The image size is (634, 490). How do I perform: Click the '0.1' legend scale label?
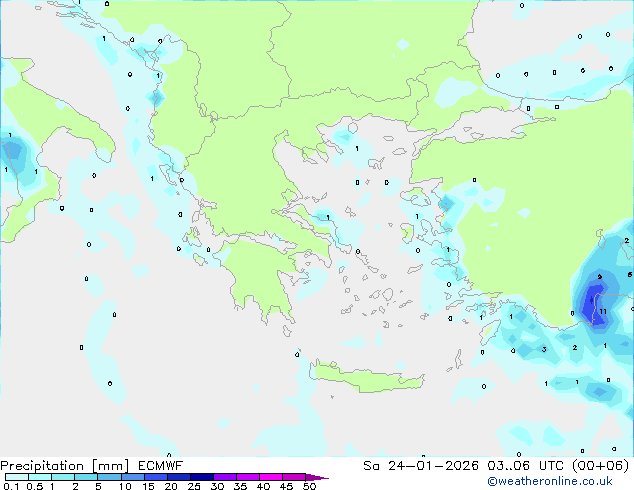coord(11,486)
